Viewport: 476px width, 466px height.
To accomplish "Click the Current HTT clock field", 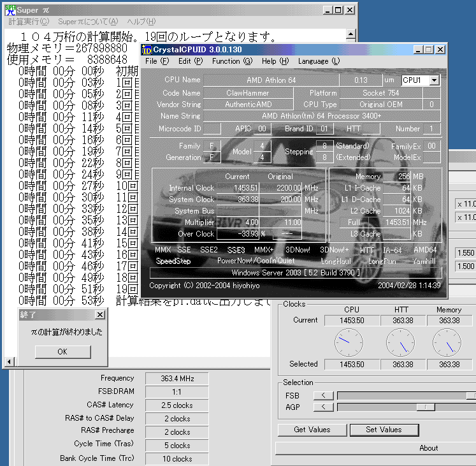I will (x=403, y=321).
